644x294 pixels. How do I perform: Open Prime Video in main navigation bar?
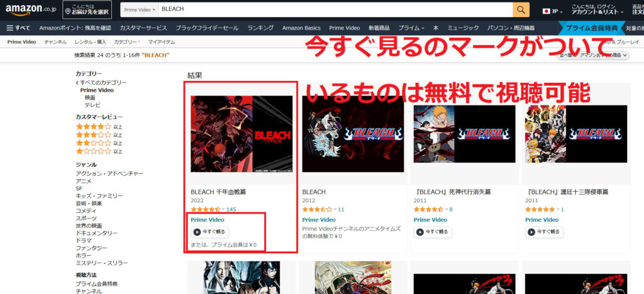click(345, 28)
